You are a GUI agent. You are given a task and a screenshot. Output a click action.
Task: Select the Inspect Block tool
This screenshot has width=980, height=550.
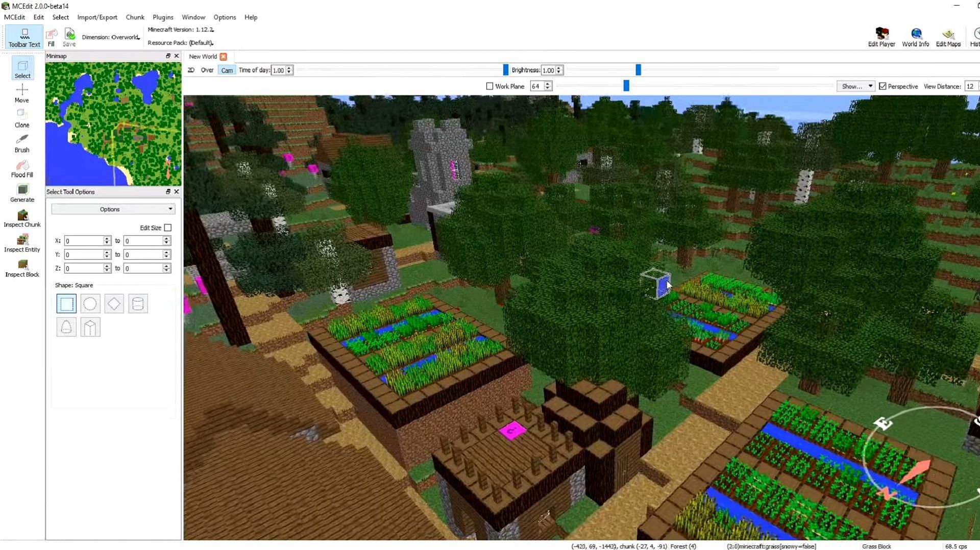click(x=22, y=268)
